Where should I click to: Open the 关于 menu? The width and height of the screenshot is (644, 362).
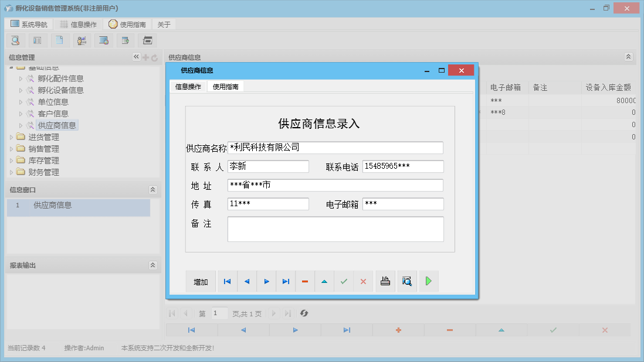coord(163,24)
